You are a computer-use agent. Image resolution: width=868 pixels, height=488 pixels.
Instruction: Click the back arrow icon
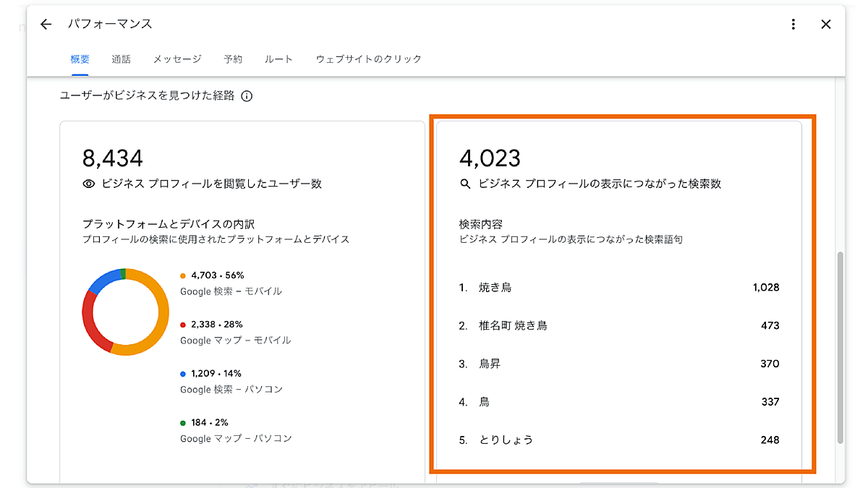pyautogui.click(x=46, y=25)
